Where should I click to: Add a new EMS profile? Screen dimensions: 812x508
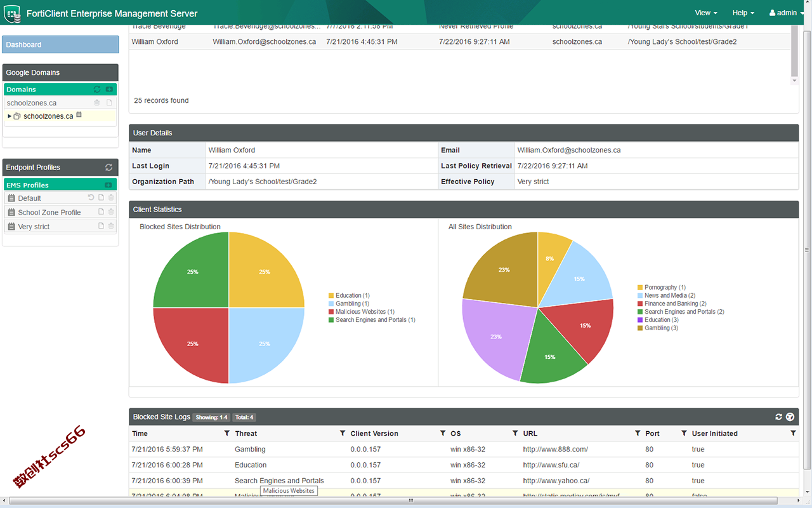point(108,185)
